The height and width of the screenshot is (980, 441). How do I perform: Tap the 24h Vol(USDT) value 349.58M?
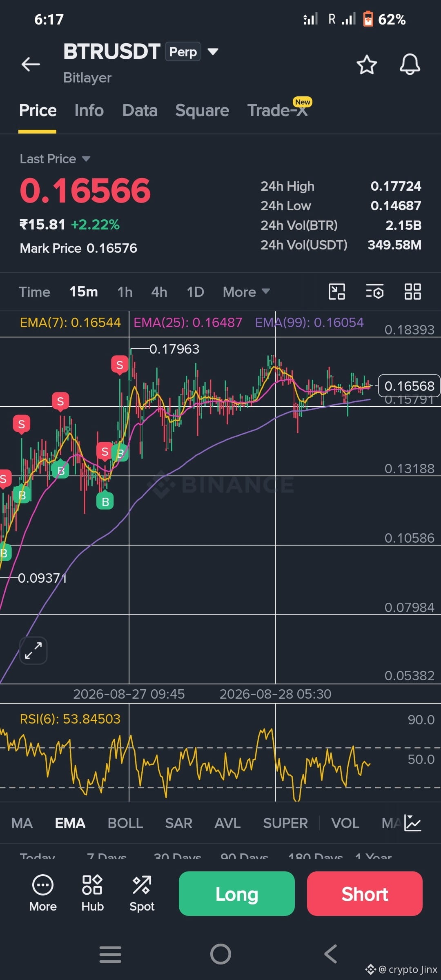(x=394, y=245)
